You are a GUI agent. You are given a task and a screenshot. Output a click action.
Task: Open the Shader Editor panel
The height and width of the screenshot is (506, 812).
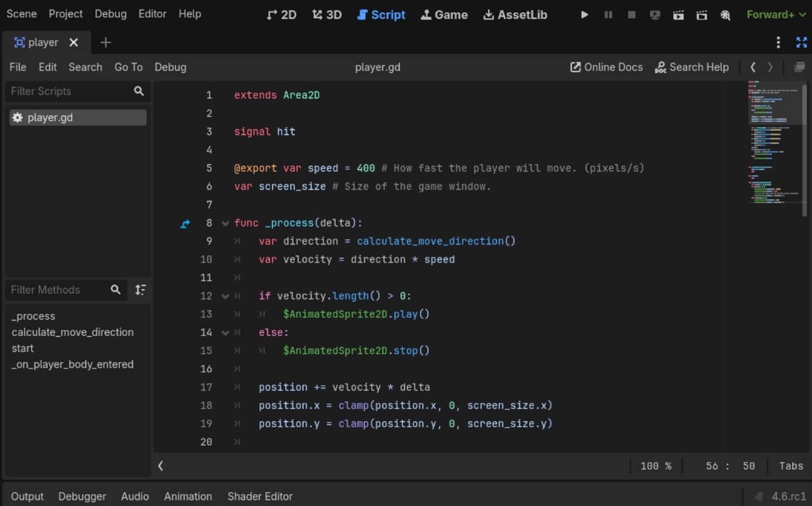259,496
